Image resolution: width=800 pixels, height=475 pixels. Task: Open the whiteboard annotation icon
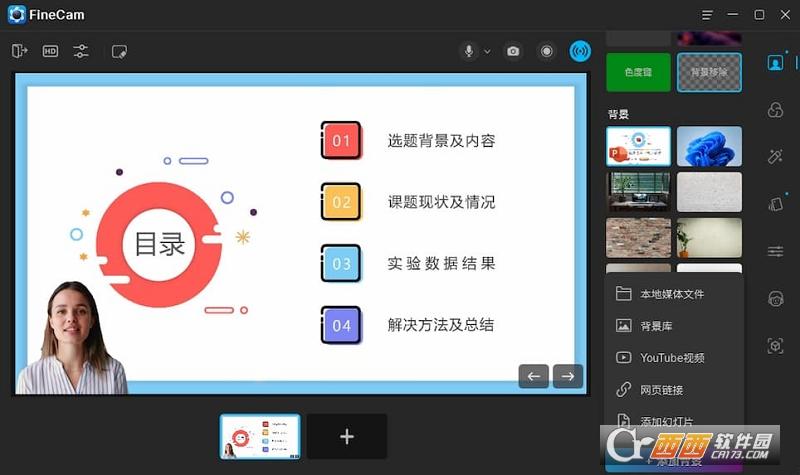[x=119, y=52]
